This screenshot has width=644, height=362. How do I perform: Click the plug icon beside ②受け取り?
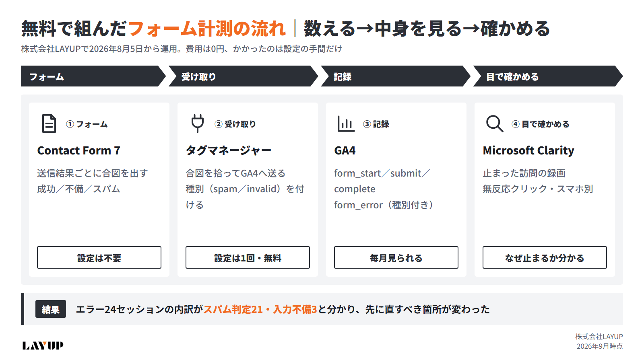[198, 123]
